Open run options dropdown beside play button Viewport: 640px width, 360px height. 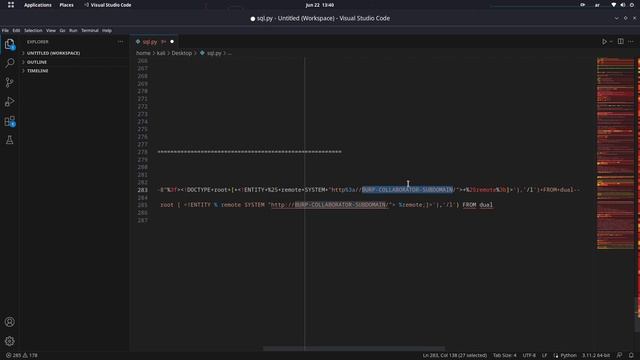click(x=611, y=42)
